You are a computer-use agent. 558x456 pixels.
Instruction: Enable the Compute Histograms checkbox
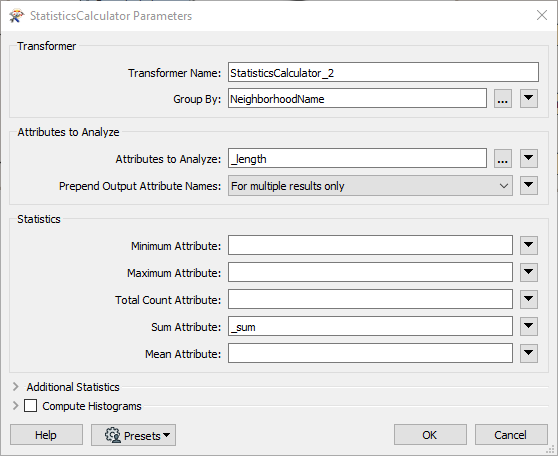(x=30, y=405)
